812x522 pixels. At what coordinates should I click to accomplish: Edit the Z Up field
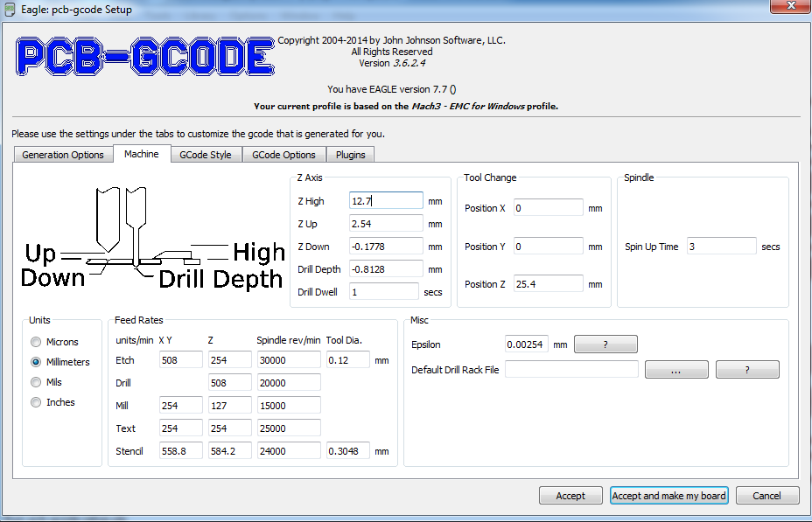pos(386,224)
